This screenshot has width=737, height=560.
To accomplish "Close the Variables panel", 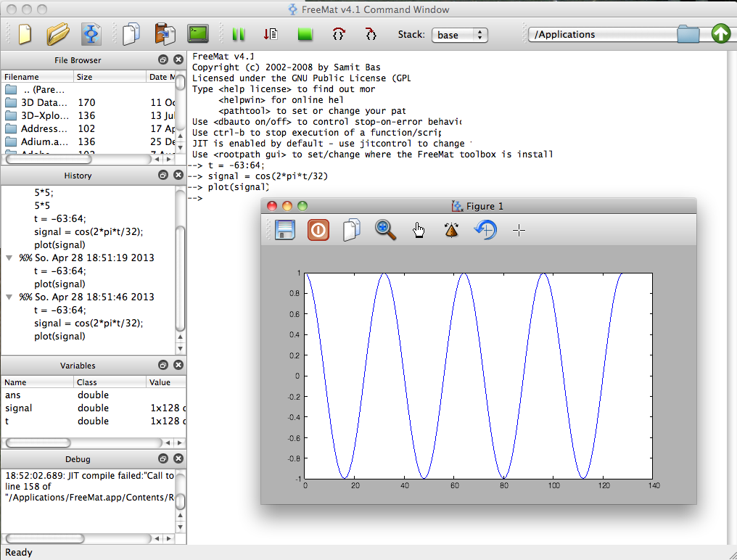I will point(178,365).
